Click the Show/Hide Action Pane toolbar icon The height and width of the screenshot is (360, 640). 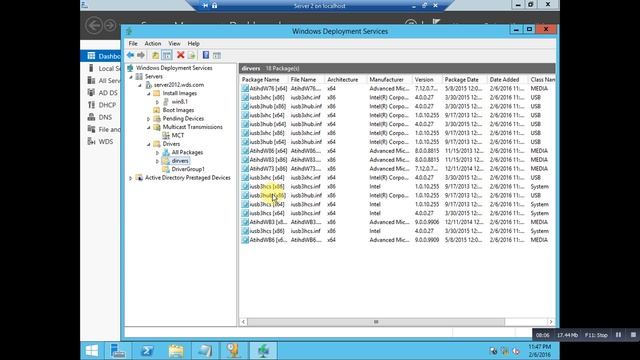pos(217,55)
